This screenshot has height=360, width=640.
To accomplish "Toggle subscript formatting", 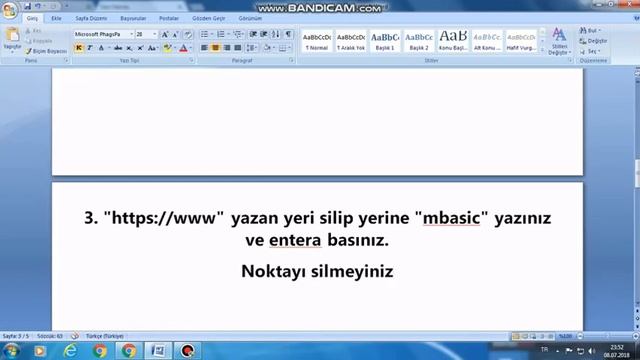I will coord(129,48).
